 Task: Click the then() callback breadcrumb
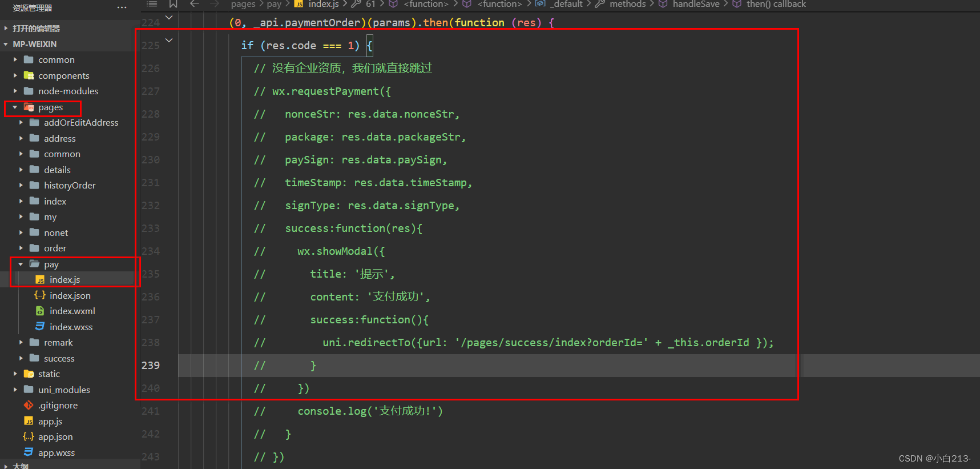pyautogui.click(x=776, y=4)
